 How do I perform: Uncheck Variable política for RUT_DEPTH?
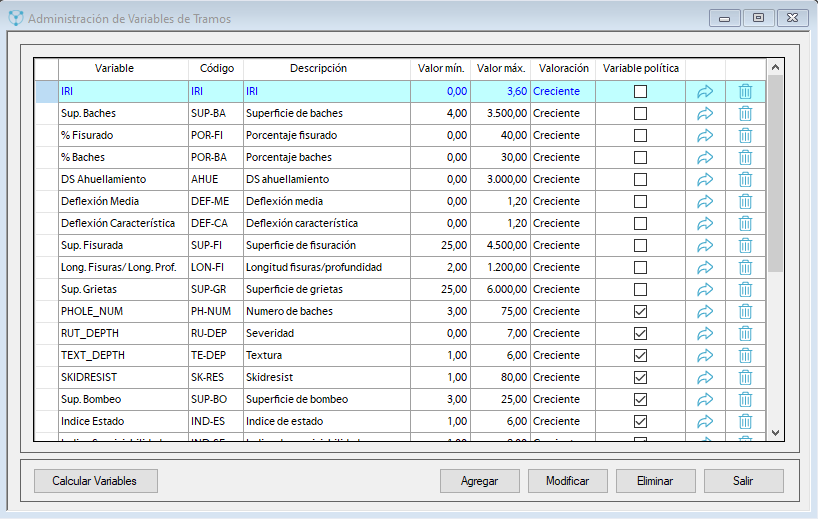point(640,333)
